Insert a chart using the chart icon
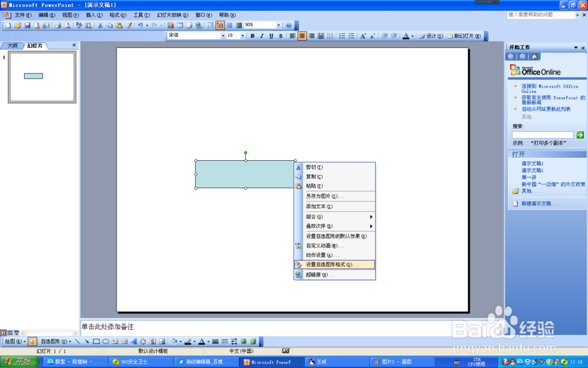588x368 pixels. point(171,25)
